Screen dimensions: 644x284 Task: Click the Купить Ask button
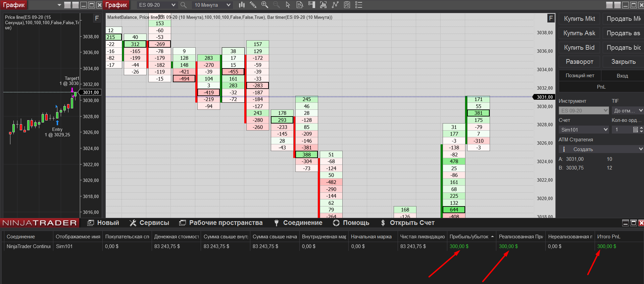click(x=580, y=33)
